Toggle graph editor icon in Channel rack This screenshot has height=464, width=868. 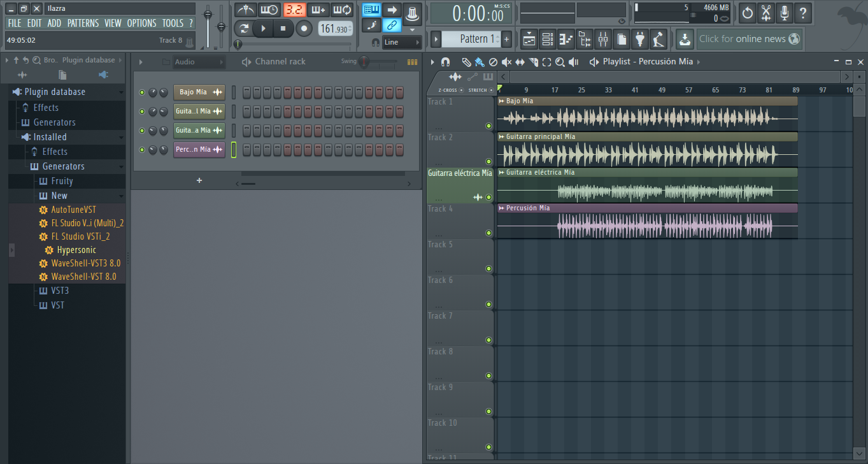pos(412,62)
